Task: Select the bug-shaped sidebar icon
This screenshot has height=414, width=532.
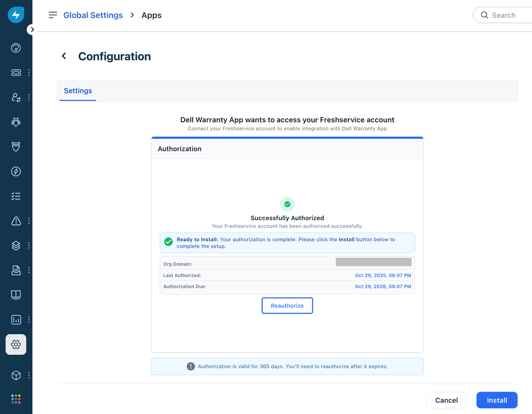Action: pyautogui.click(x=16, y=122)
